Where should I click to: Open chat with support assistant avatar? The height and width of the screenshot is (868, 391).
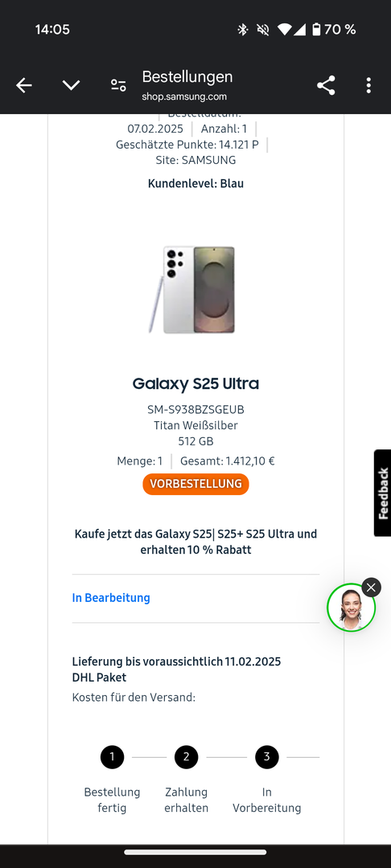pyautogui.click(x=351, y=608)
